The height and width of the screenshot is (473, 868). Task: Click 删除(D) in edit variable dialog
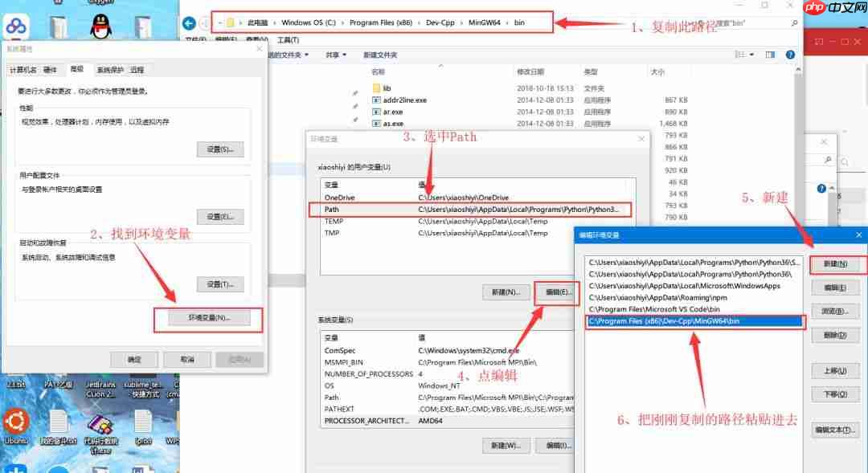pyautogui.click(x=835, y=335)
